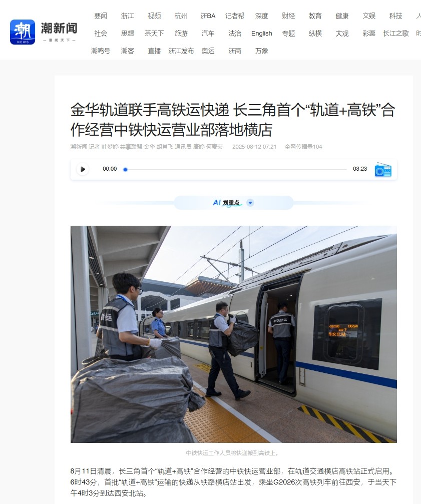Click the blue radio icon in audio bar

point(383,169)
